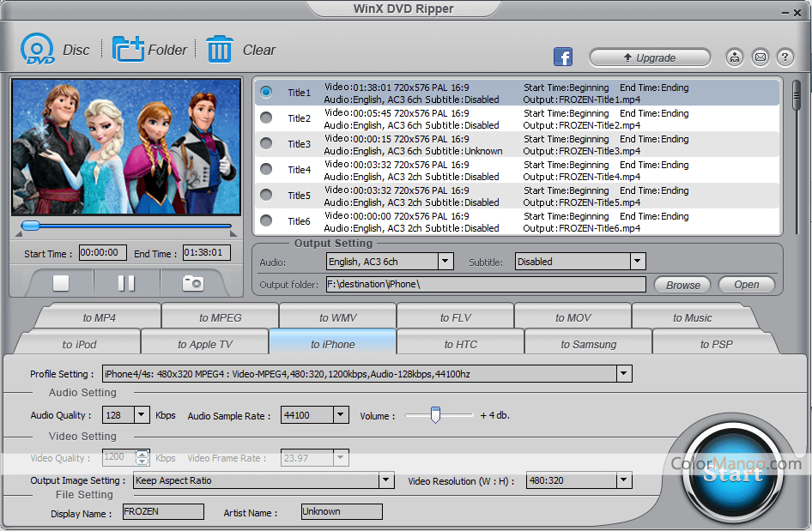Click the Output folder path field
The height and width of the screenshot is (531, 812).
pos(486,284)
